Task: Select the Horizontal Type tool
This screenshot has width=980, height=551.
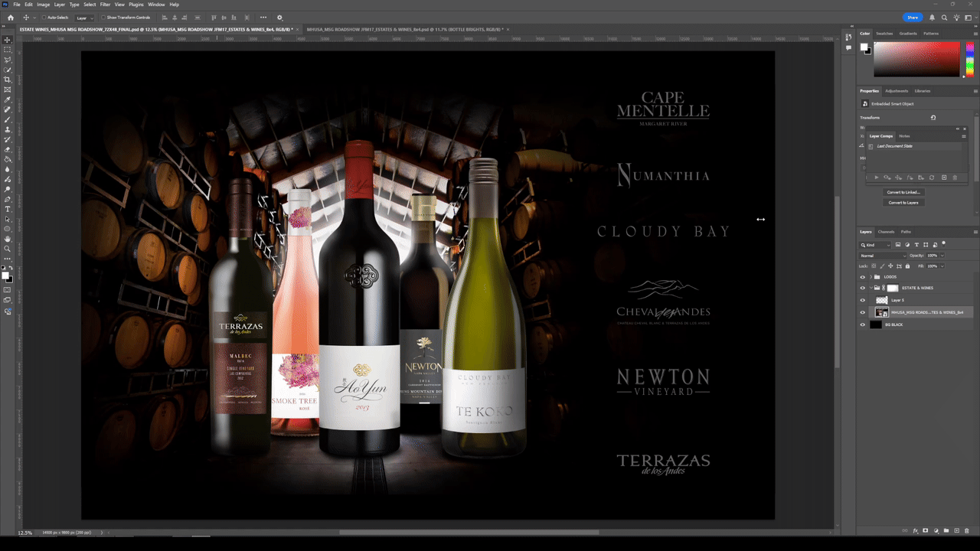Action: [8, 209]
